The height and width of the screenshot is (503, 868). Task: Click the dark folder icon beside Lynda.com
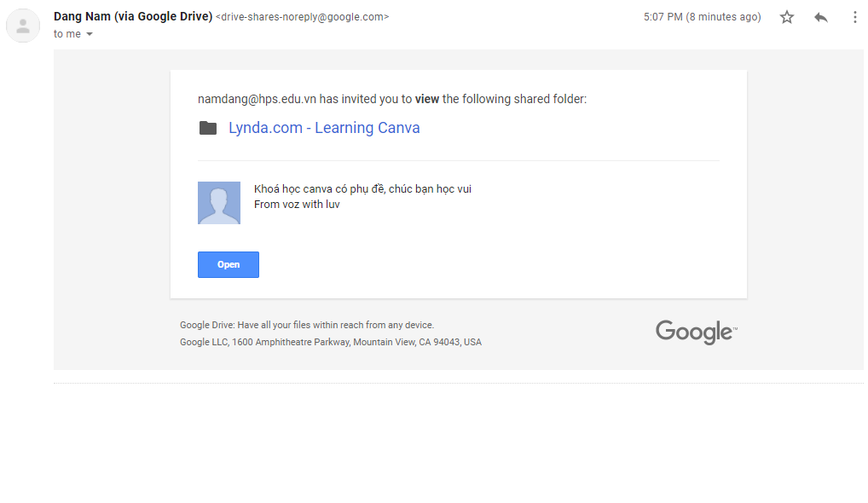pos(208,128)
